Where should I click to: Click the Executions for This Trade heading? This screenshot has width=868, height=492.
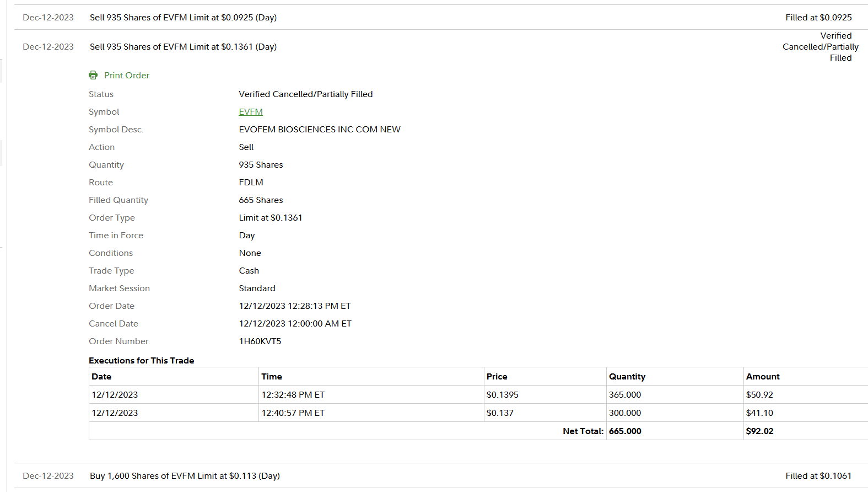(x=142, y=360)
